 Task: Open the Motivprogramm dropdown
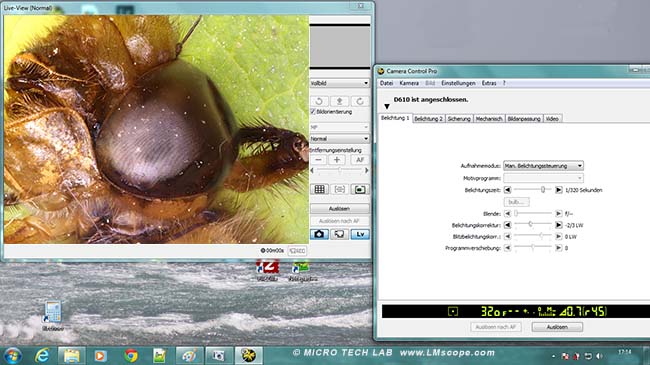(x=543, y=178)
